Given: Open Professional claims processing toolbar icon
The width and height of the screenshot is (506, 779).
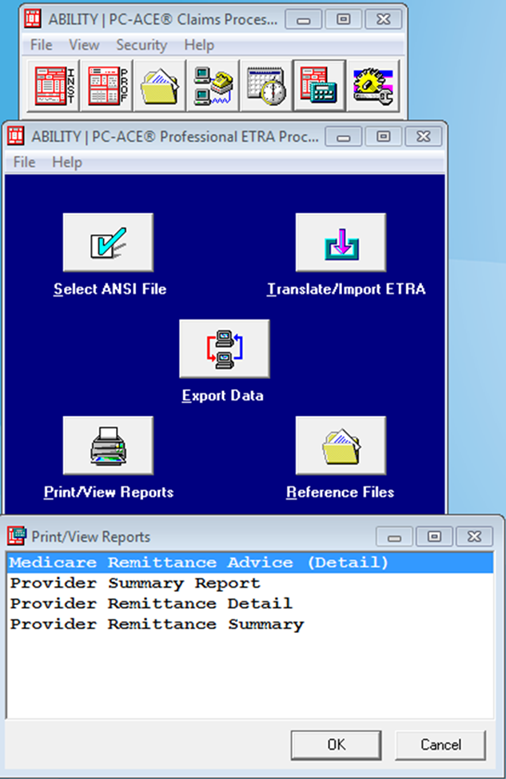Looking at the screenshot, I should click(x=107, y=85).
